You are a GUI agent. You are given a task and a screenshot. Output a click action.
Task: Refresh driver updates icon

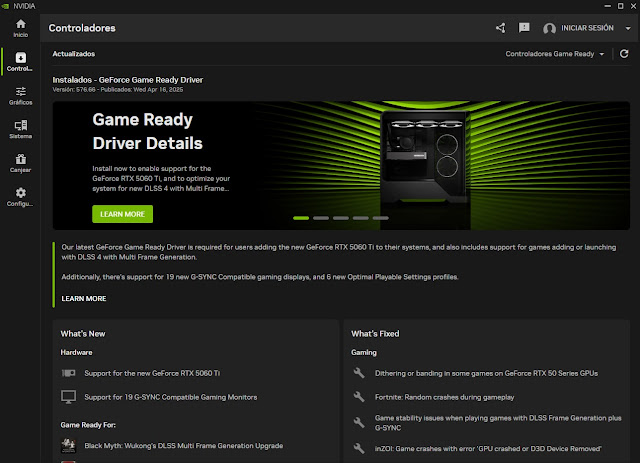[624, 54]
